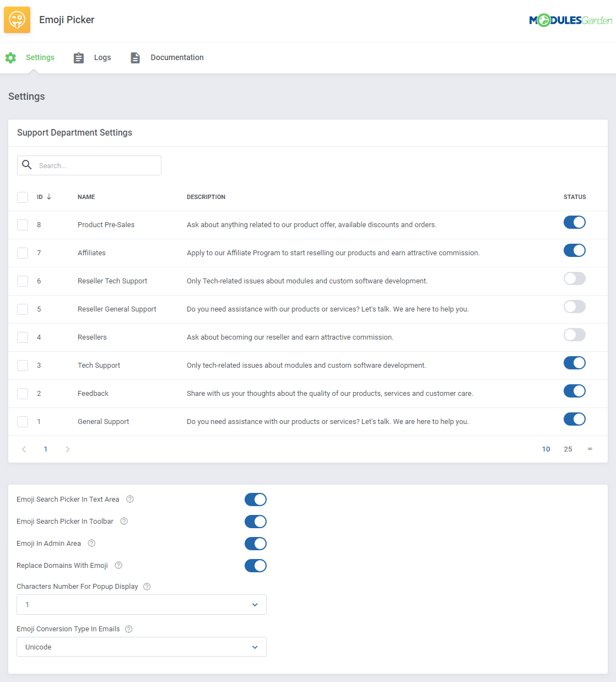This screenshot has height=682, width=616.
Task: Click the ModulesGarden logo
Action: [x=571, y=20]
